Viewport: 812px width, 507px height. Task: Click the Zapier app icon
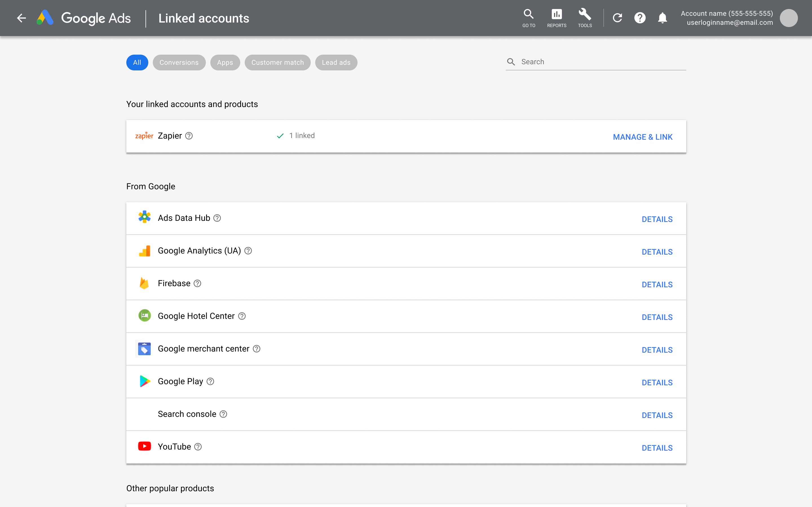pyautogui.click(x=144, y=135)
